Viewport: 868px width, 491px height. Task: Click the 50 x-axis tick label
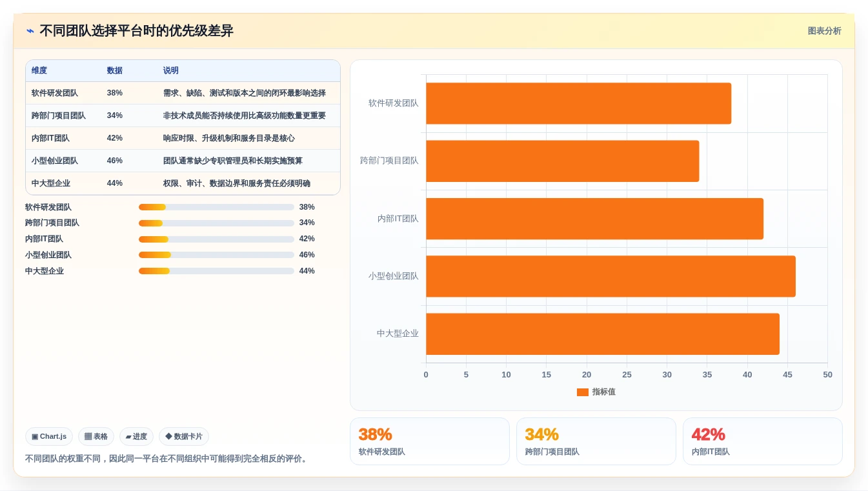tap(827, 375)
